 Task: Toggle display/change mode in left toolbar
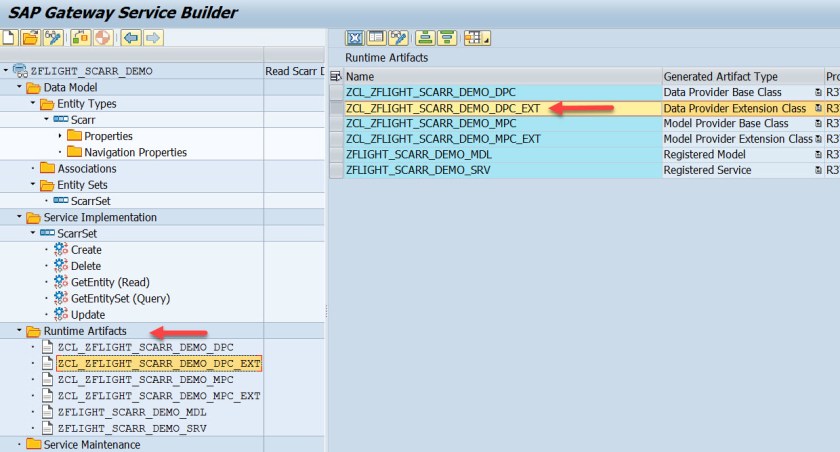[x=53, y=38]
